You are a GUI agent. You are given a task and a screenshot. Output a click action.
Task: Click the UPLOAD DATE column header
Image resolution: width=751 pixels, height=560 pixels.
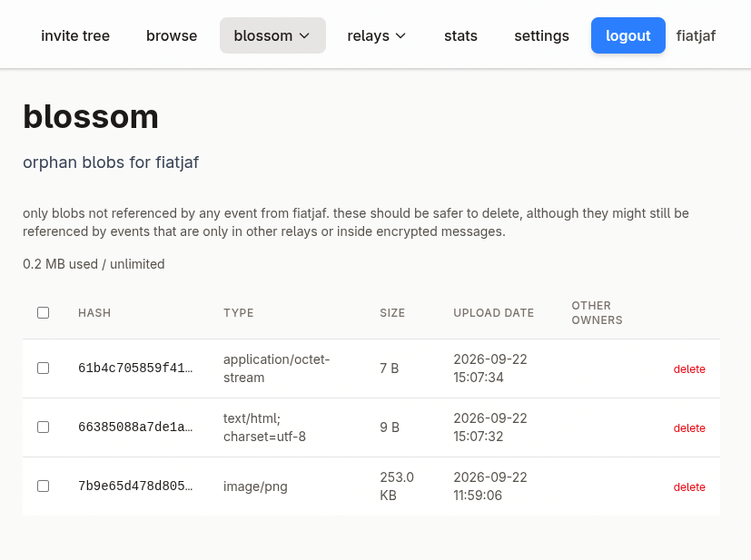(493, 313)
